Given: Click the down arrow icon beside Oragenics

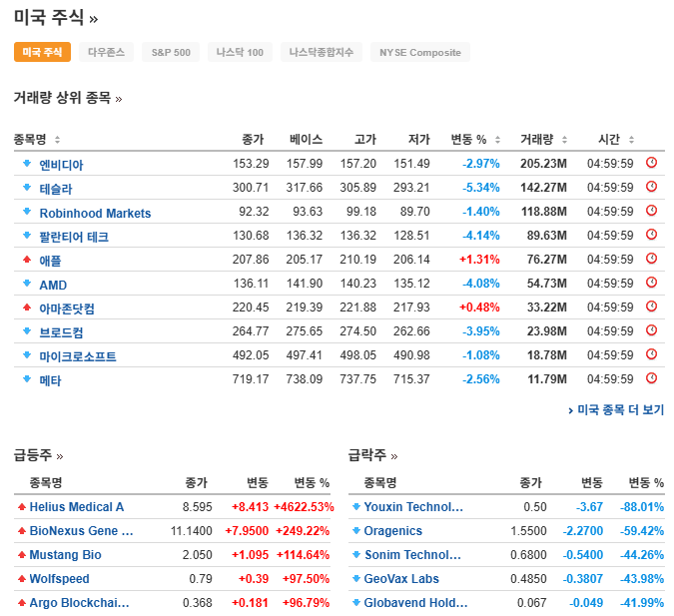Looking at the screenshot, I should tap(356, 531).
